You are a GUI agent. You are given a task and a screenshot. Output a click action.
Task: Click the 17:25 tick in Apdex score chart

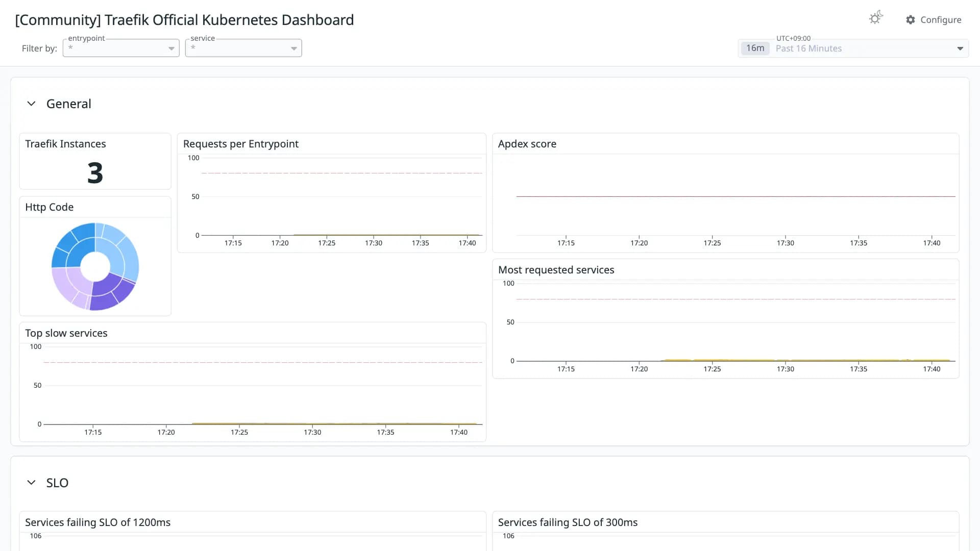pos(712,243)
